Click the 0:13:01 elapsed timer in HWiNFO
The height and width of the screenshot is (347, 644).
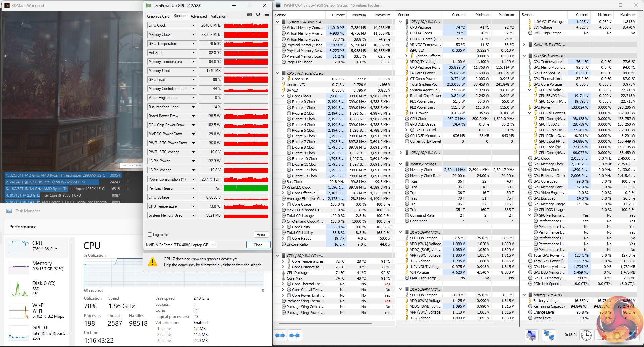click(x=571, y=335)
